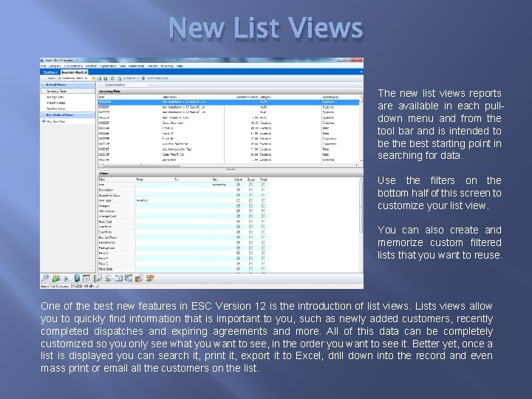Screen dimensions: 532x399
Task: Enable Visible checkbox for the Item Type row
Action: tap(238, 200)
